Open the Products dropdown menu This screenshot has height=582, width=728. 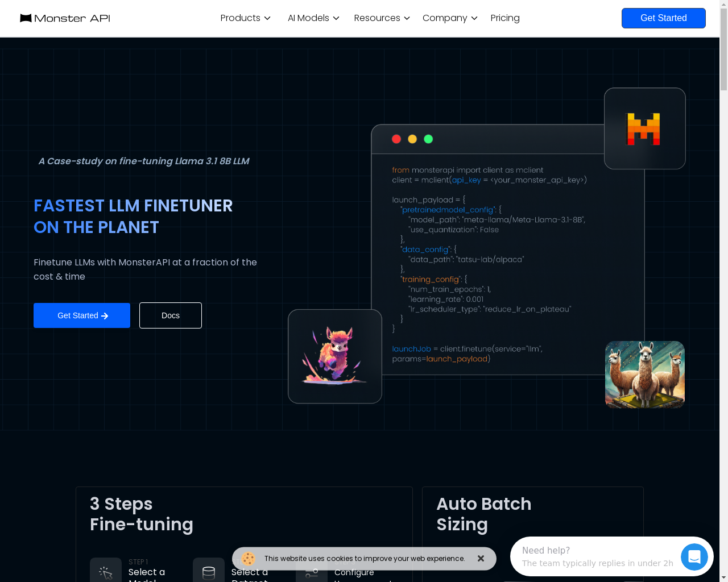245,18
